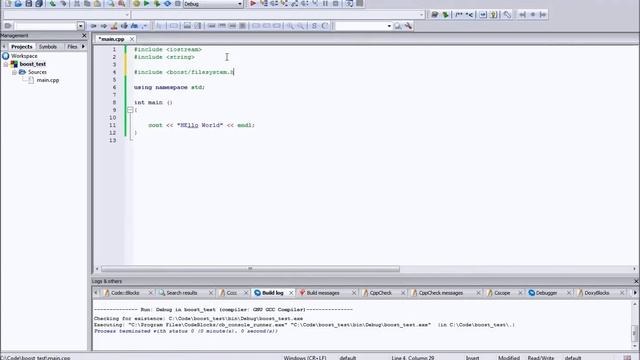The height and width of the screenshot is (360, 640).
Task: Click the Jump back arrow icon
Action: pyautogui.click(x=93, y=26)
